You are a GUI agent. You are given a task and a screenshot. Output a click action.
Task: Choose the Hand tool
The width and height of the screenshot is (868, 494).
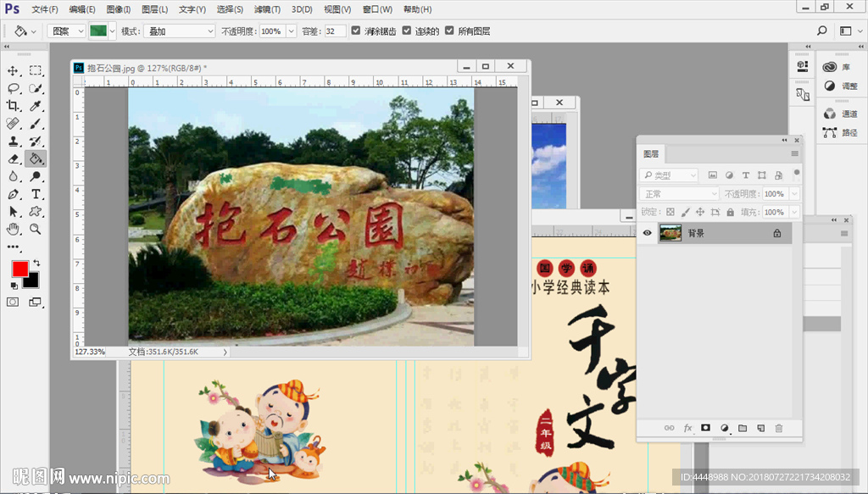tap(13, 229)
